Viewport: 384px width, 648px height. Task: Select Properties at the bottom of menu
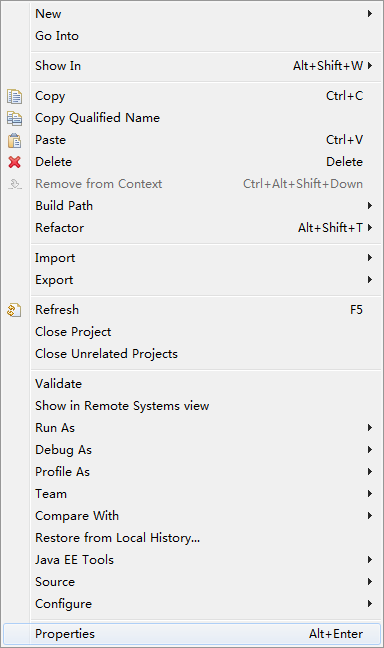192,634
